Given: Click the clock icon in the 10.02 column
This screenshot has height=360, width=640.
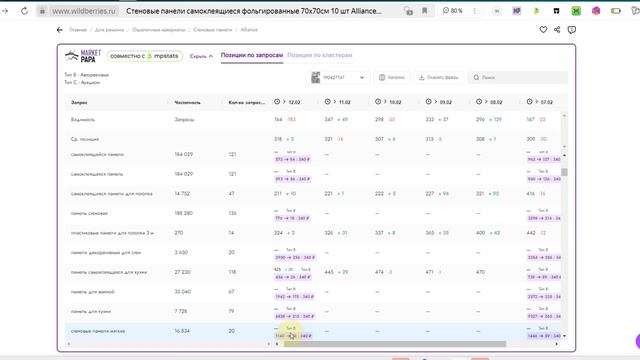Looking at the screenshot, I should click(378, 102).
